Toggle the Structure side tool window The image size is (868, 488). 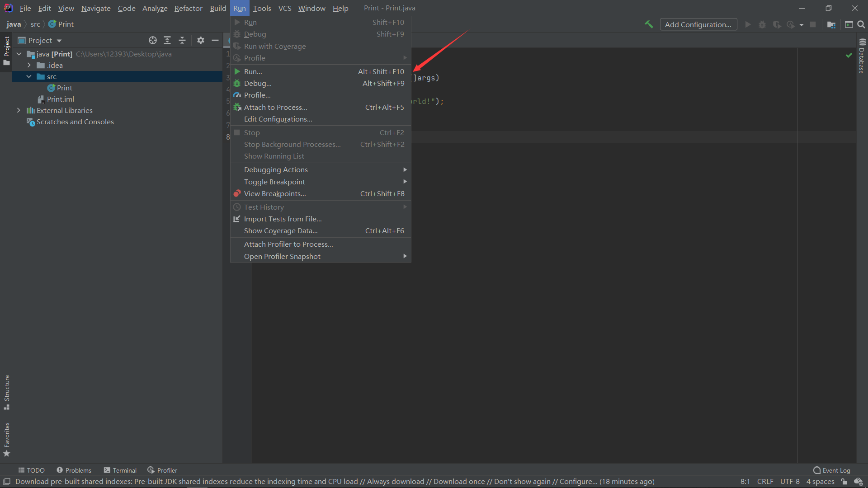7,391
